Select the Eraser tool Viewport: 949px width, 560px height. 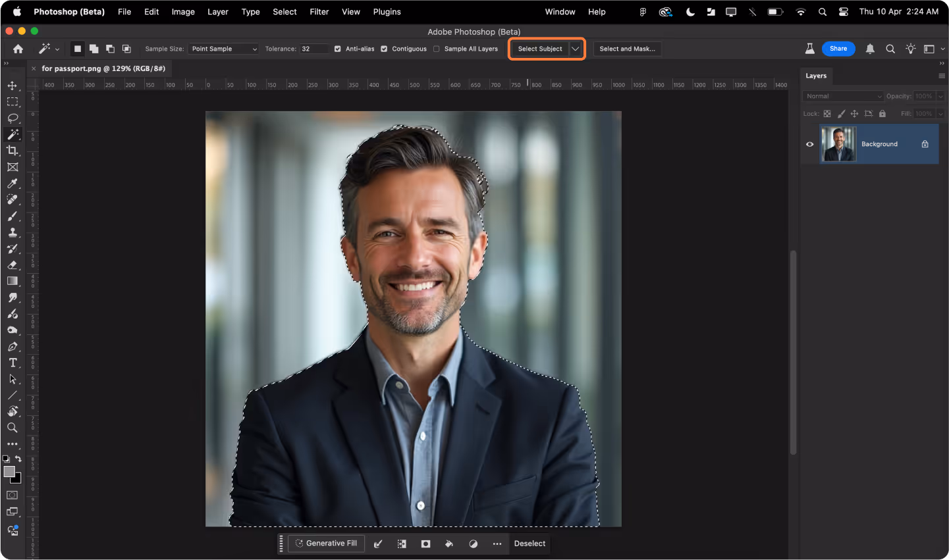tap(13, 265)
